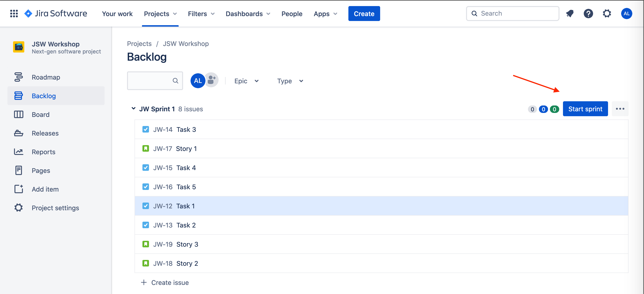Click the AL assignee filter avatar
Image resolution: width=644 pixels, height=294 pixels.
(198, 81)
